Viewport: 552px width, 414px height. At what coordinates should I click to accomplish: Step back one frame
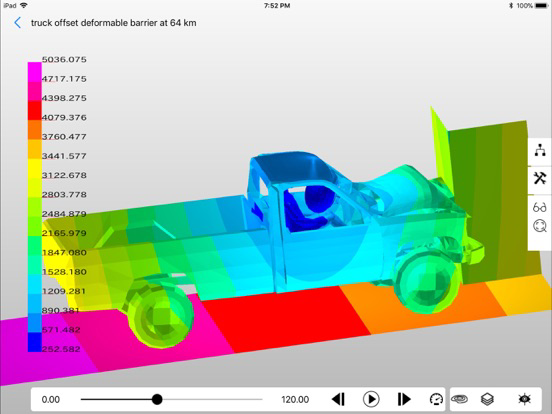[338, 399]
